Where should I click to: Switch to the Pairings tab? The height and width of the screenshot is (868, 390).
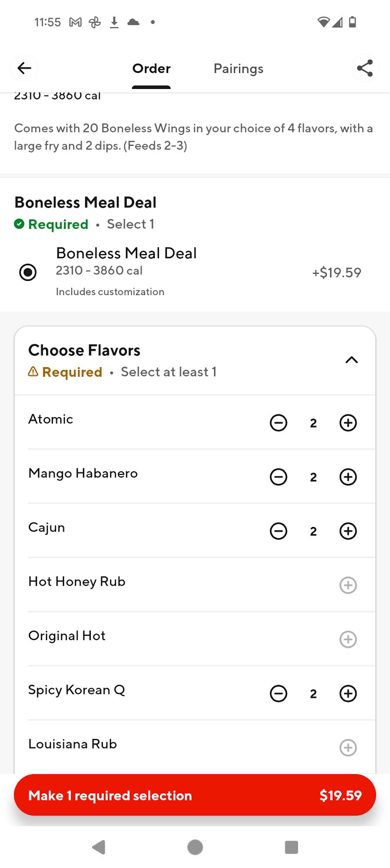click(x=238, y=69)
